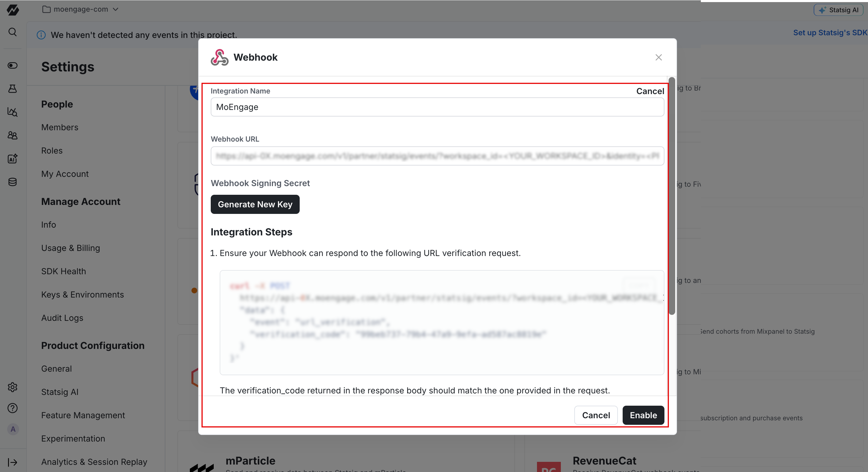Open the Users people icon
This screenshot has width=868, height=472.
click(x=13, y=135)
